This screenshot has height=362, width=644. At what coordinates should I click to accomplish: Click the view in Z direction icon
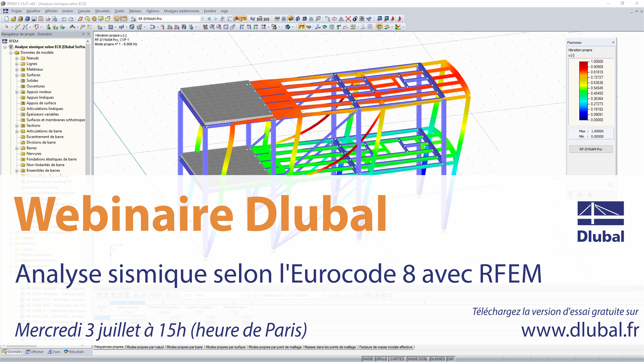pyautogui.click(x=256, y=27)
